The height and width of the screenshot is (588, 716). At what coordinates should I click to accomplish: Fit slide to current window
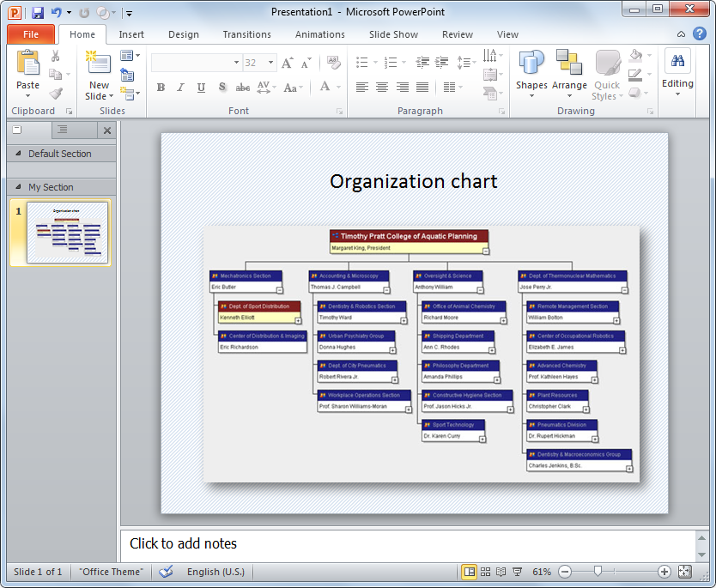click(x=684, y=571)
